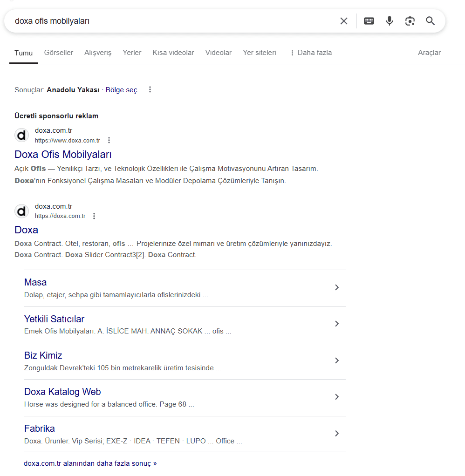The width and height of the screenshot is (465, 476).
Task: Open the Fabrika sitelink
Action: click(40, 428)
